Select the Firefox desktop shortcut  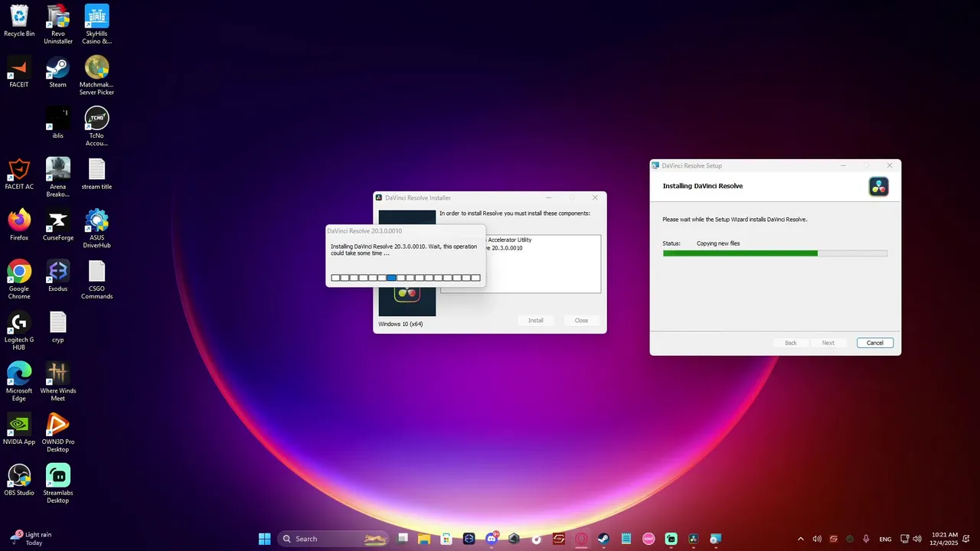click(x=19, y=225)
